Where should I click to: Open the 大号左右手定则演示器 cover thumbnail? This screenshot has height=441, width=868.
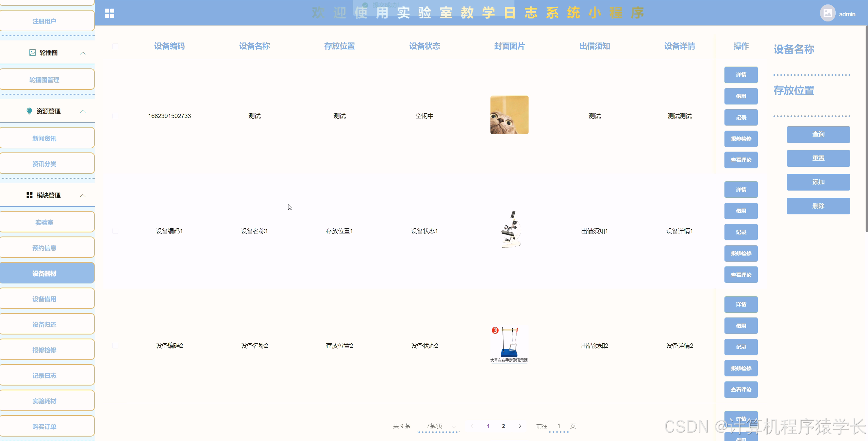pos(509,345)
